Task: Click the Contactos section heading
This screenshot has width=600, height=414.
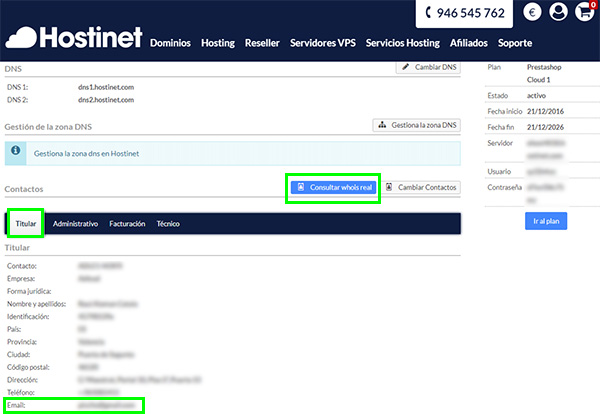Action: click(24, 189)
